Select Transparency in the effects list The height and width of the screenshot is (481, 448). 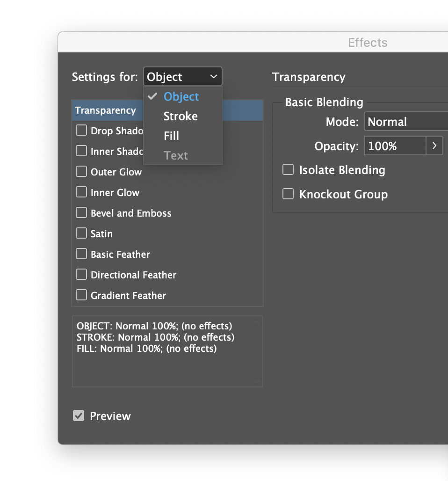click(104, 110)
